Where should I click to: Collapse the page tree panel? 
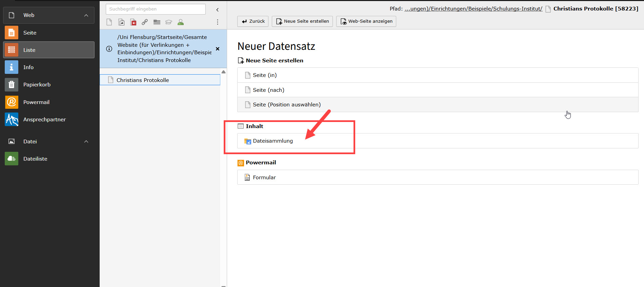[217, 10]
